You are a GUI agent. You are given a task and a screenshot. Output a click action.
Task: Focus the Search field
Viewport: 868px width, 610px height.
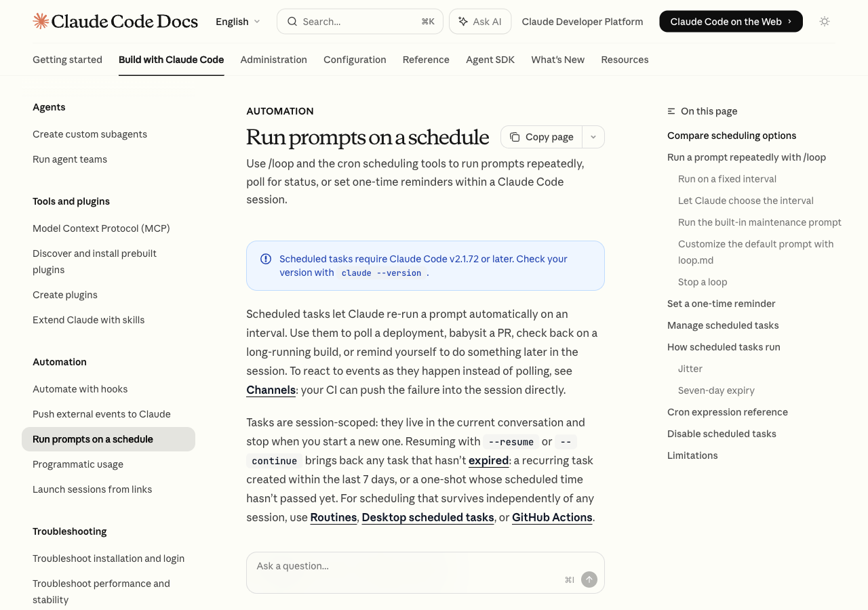(x=360, y=22)
